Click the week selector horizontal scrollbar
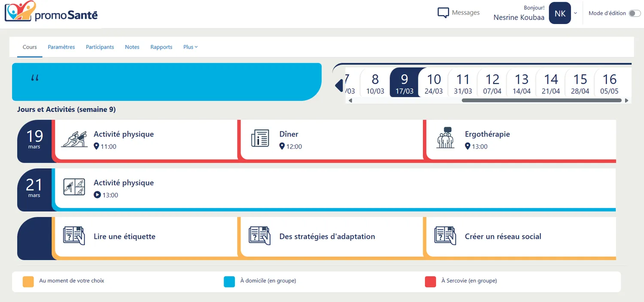The height and width of the screenshot is (302, 644). pos(541,101)
